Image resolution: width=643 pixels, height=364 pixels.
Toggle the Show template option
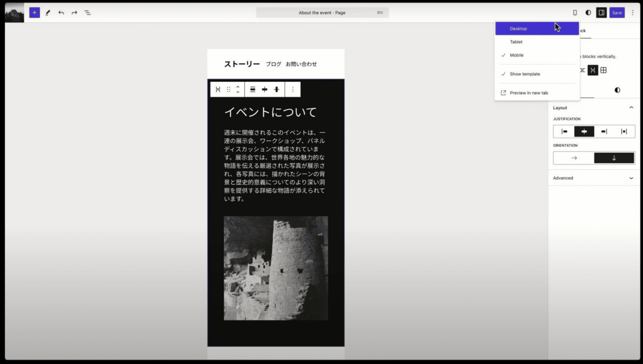point(537,74)
